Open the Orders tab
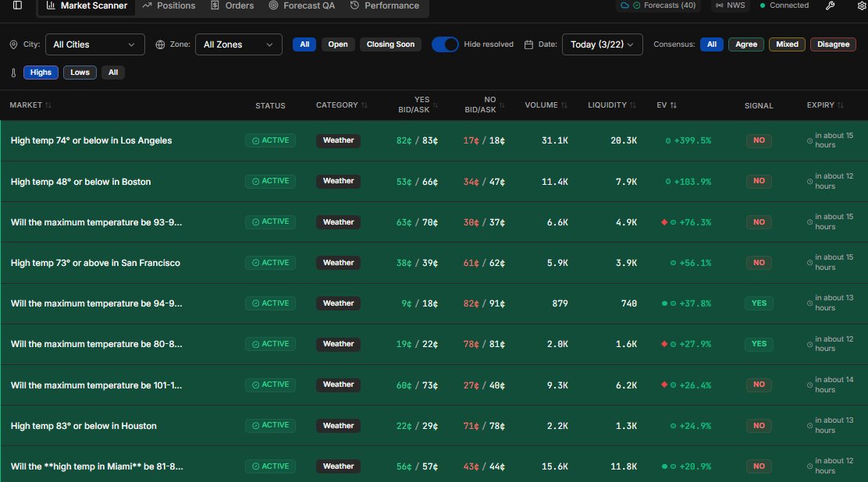The width and height of the screenshot is (868, 482). click(x=233, y=5)
